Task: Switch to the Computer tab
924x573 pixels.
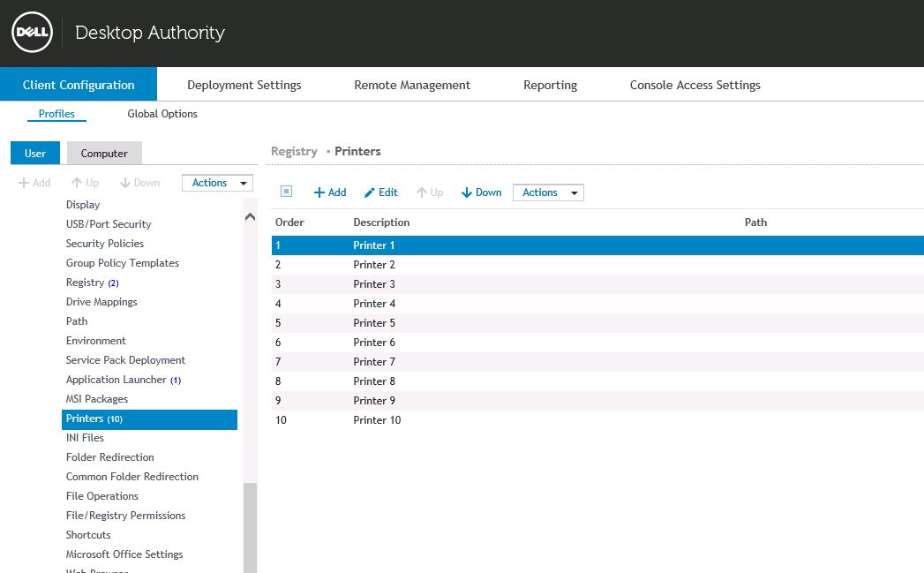Action: click(104, 154)
